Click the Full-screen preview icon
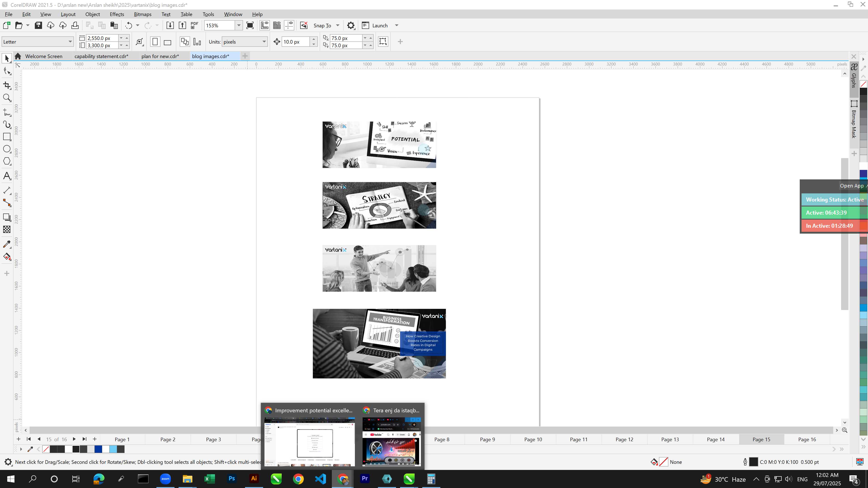Viewport: 868px width, 488px height. 250,25
